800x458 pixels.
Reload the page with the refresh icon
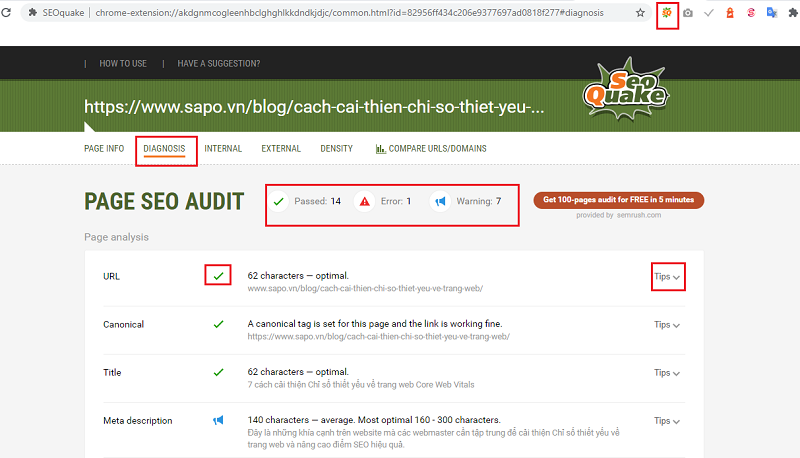tap(6, 12)
